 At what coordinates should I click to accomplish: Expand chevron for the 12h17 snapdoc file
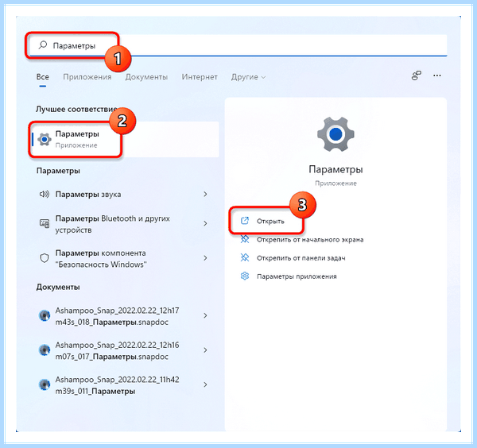[x=205, y=315]
